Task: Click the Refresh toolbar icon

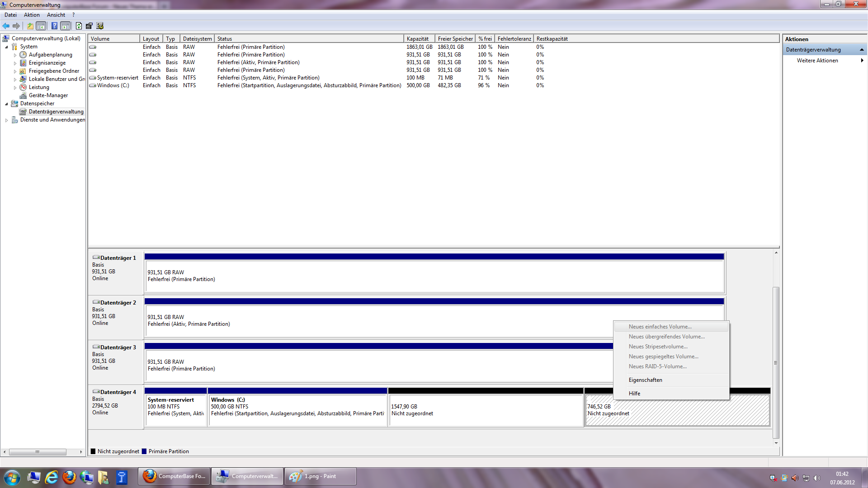Action: (x=79, y=26)
